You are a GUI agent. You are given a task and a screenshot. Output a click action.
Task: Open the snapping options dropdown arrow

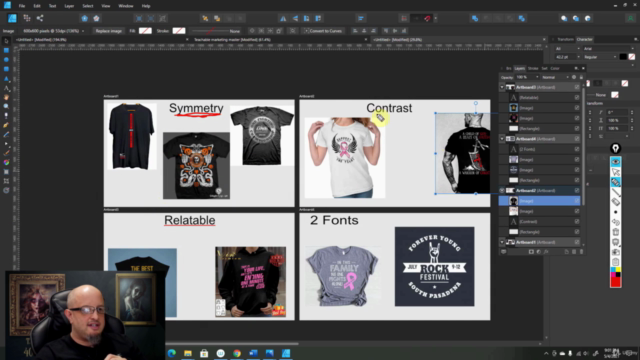point(436,18)
